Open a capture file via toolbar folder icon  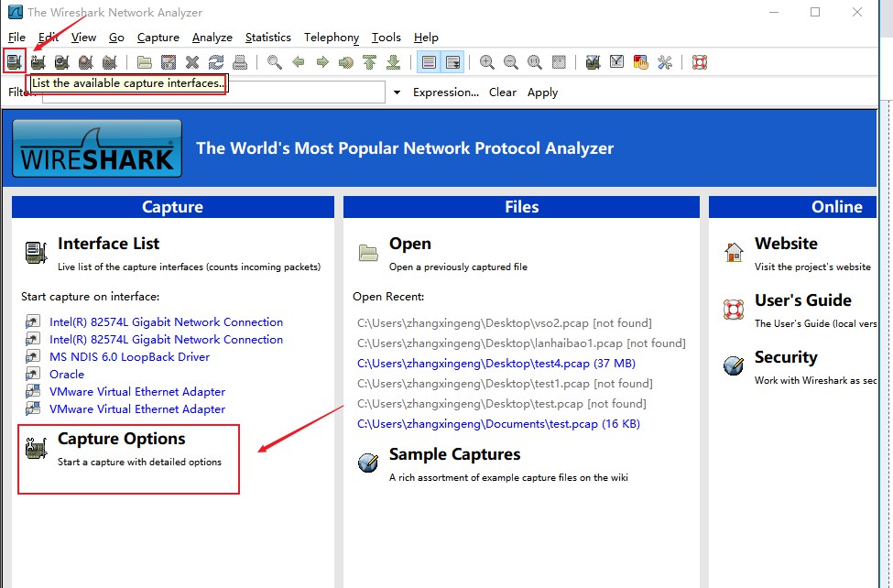coord(145,61)
